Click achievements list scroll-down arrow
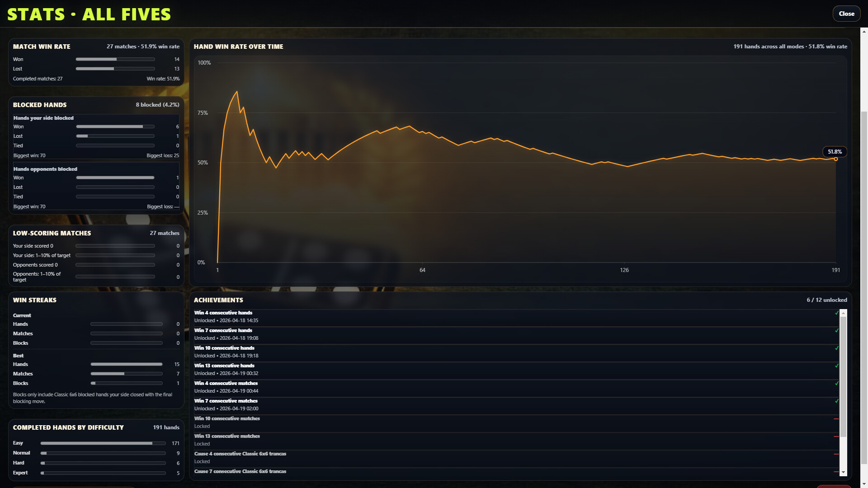Image resolution: width=868 pixels, height=488 pixels. [843, 472]
